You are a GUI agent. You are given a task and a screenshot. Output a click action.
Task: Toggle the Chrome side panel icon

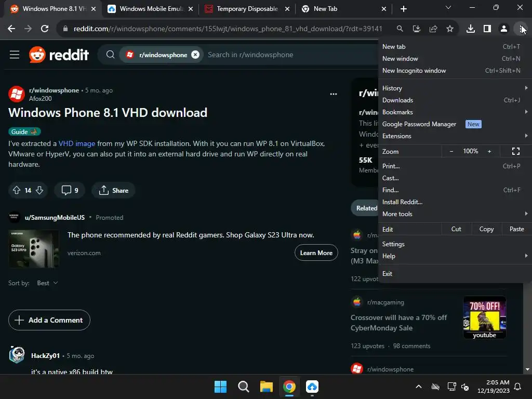pyautogui.click(x=487, y=29)
